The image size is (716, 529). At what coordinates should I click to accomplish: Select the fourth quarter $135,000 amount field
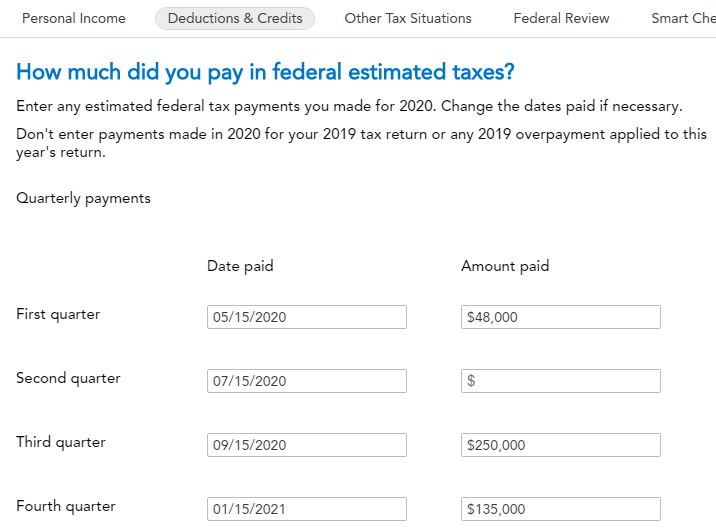click(x=560, y=509)
